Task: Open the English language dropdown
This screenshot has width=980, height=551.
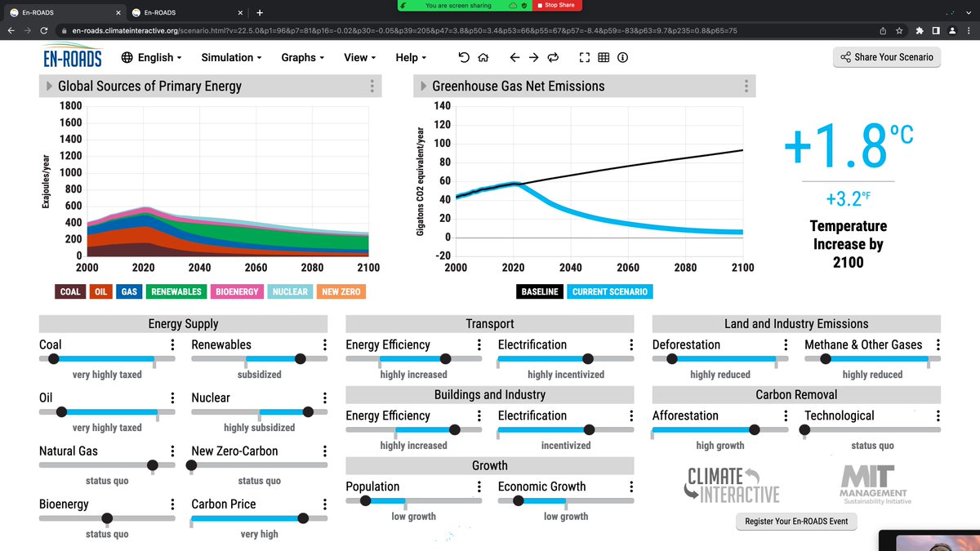Action: coord(151,57)
